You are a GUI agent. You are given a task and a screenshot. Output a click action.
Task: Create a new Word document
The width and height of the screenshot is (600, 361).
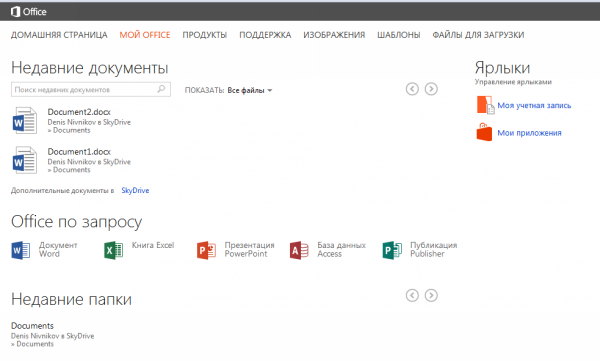point(45,250)
